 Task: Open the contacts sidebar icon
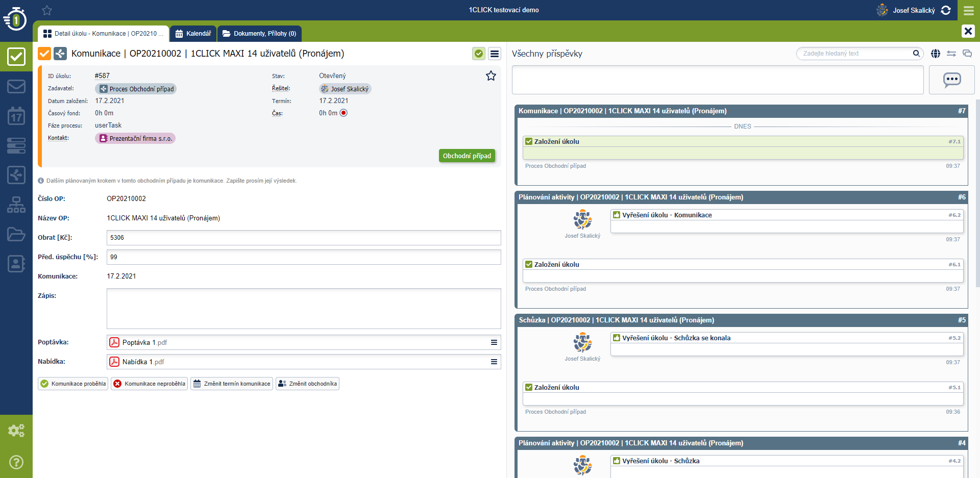(16, 264)
